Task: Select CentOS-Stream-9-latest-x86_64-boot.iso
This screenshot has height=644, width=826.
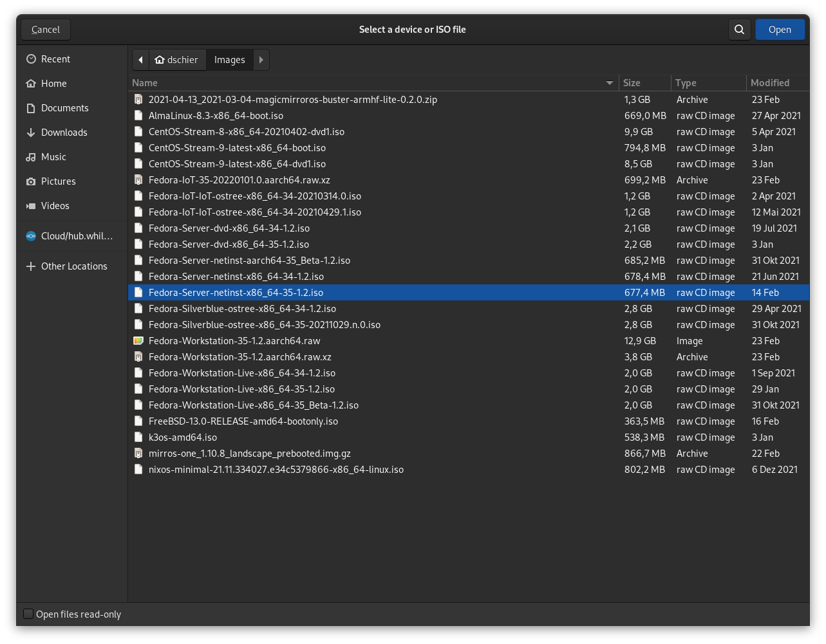Action: click(469, 148)
